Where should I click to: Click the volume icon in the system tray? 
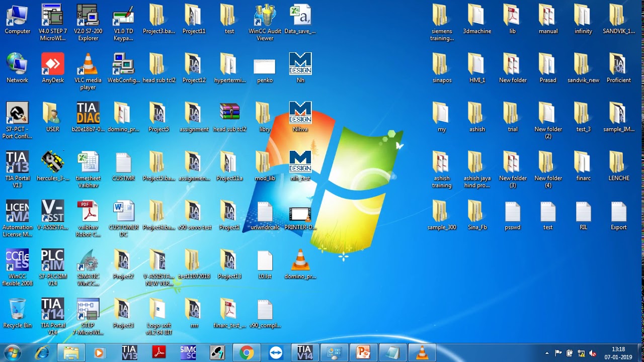point(592,353)
